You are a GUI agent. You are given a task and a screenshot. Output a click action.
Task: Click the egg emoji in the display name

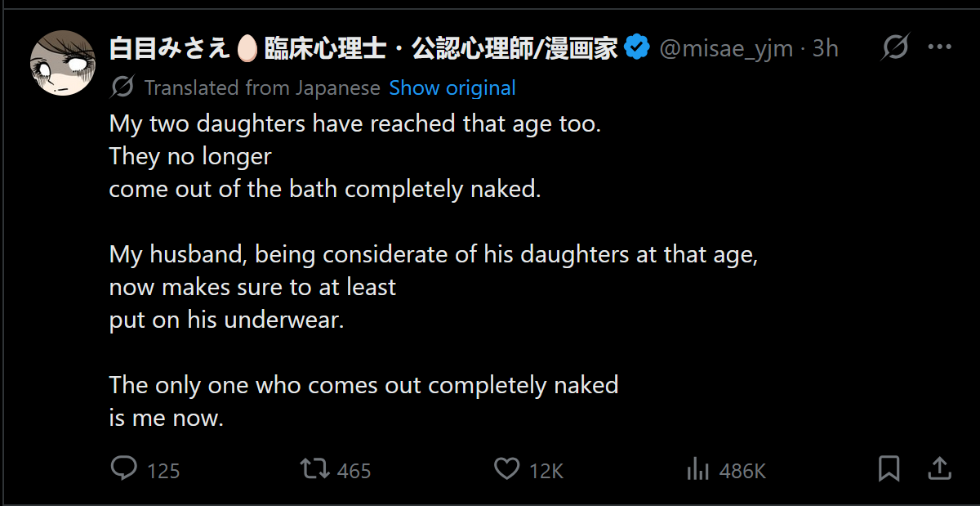click(247, 49)
